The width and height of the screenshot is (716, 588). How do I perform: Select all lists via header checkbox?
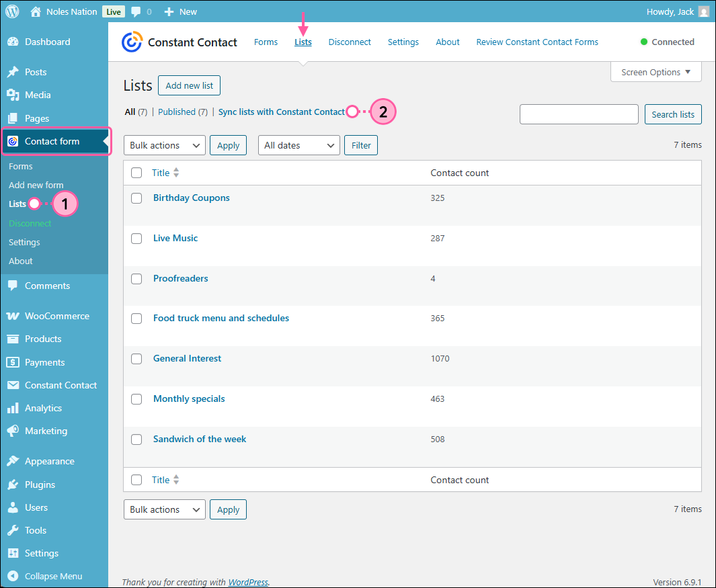pos(136,172)
